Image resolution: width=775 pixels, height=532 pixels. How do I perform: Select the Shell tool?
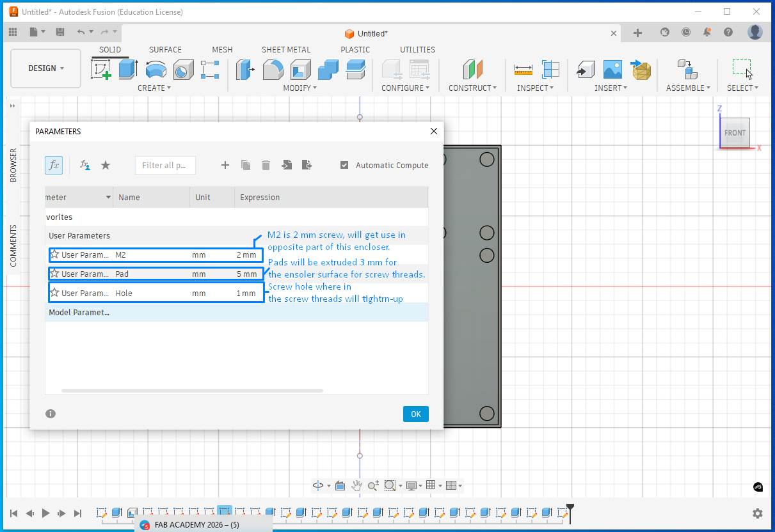(x=301, y=69)
